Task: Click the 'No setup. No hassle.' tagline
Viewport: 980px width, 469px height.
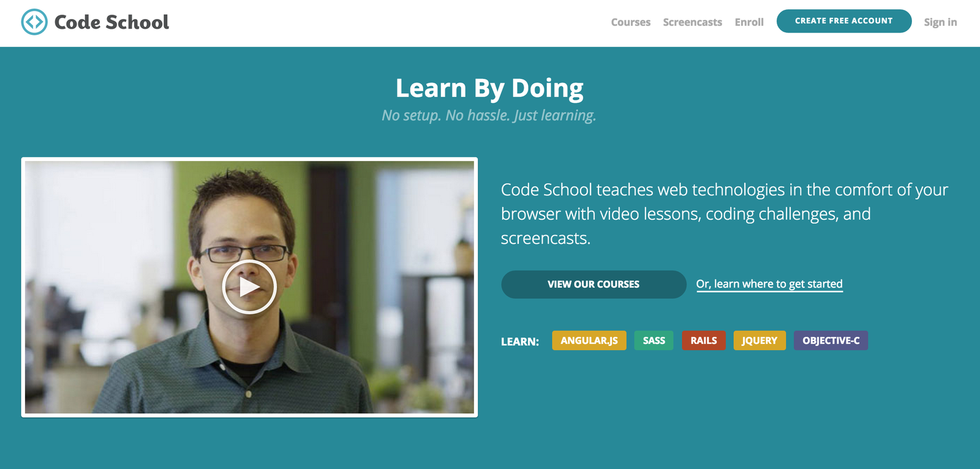Action: pyautogui.click(x=489, y=115)
